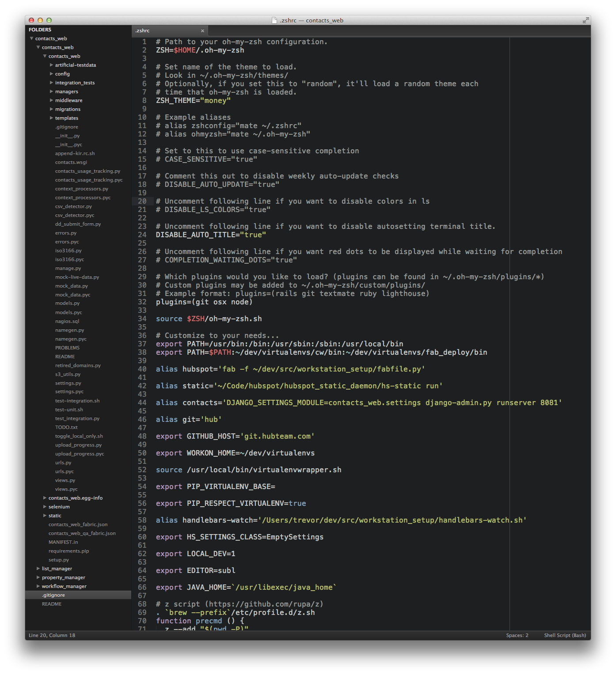The width and height of the screenshot is (616, 675).
Task: Open test-integration.sh file
Action: click(77, 401)
